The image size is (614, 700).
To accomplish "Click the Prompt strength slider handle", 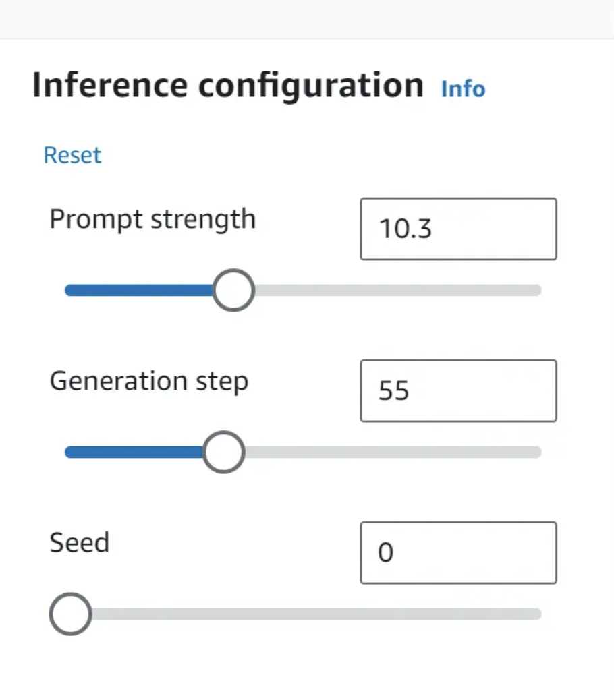I will [x=233, y=290].
